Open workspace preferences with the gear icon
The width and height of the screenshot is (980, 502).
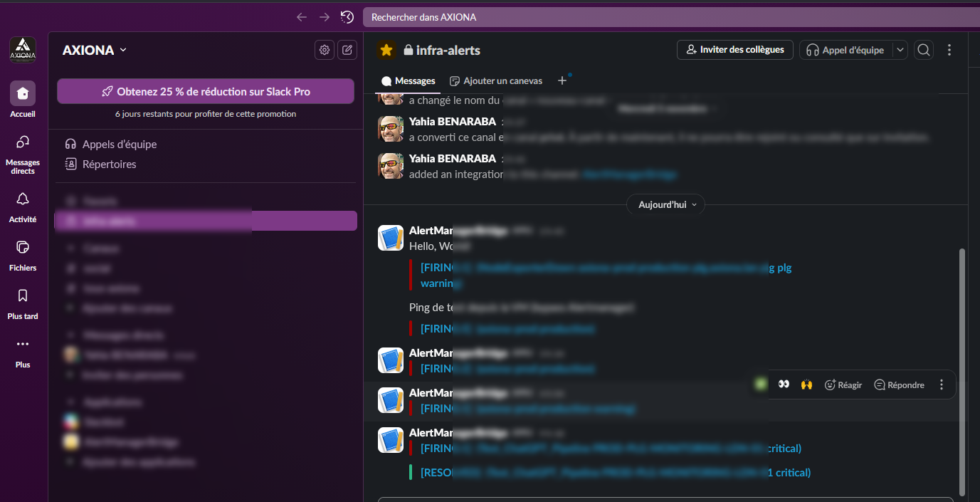point(324,50)
